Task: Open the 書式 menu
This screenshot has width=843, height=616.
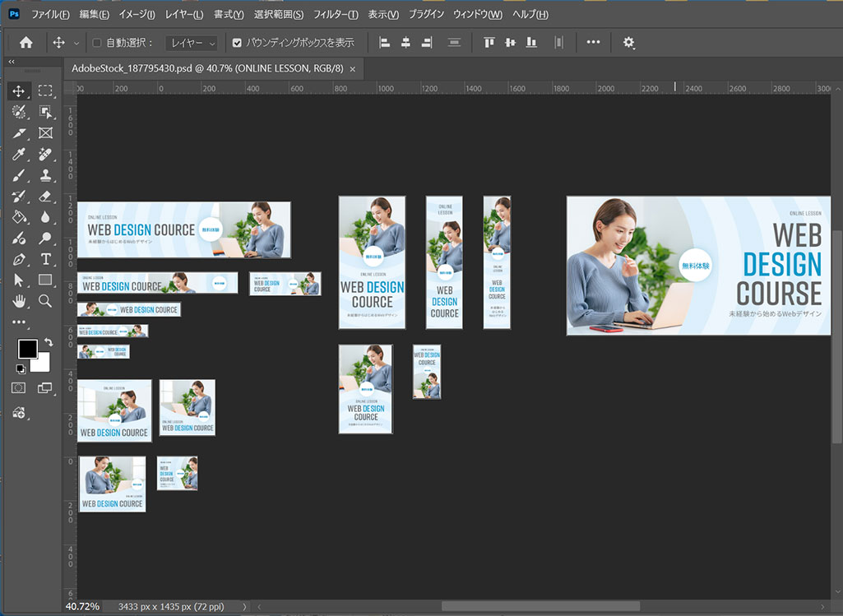Action: (x=229, y=15)
